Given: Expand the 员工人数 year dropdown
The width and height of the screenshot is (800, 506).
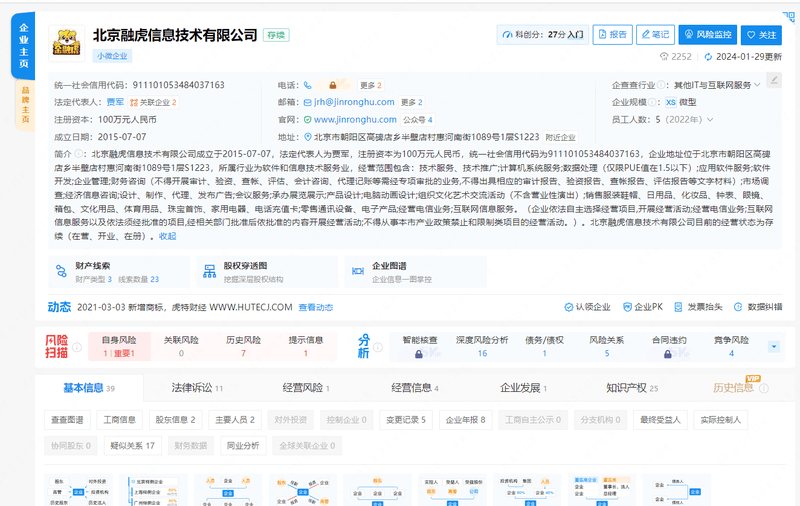Looking at the screenshot, I should (x=710, y=119).
